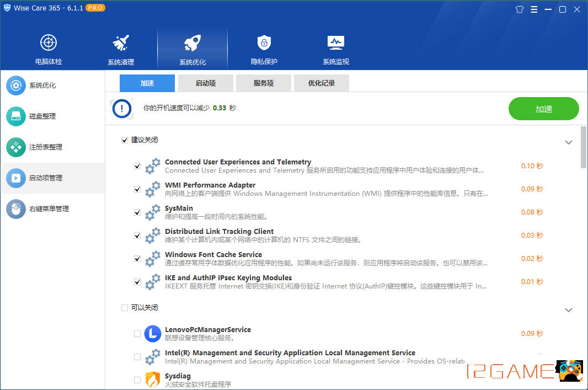The height and width of the screenshot is (390, 588).
Task: Click the 0.08 秒 time value
Action: 532,212
